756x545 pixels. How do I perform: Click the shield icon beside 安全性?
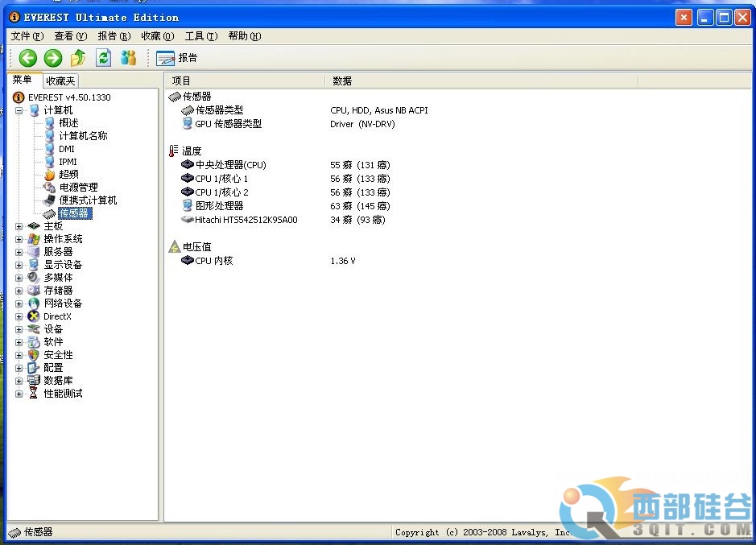click(x=34, y=355)
